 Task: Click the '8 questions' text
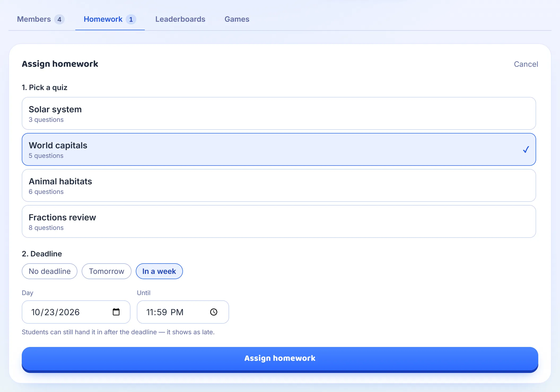pos(46,228)
